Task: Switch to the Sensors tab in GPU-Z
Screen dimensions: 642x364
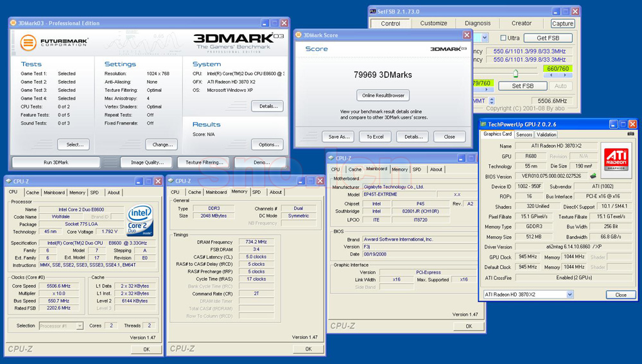Action: pos(524,134)
